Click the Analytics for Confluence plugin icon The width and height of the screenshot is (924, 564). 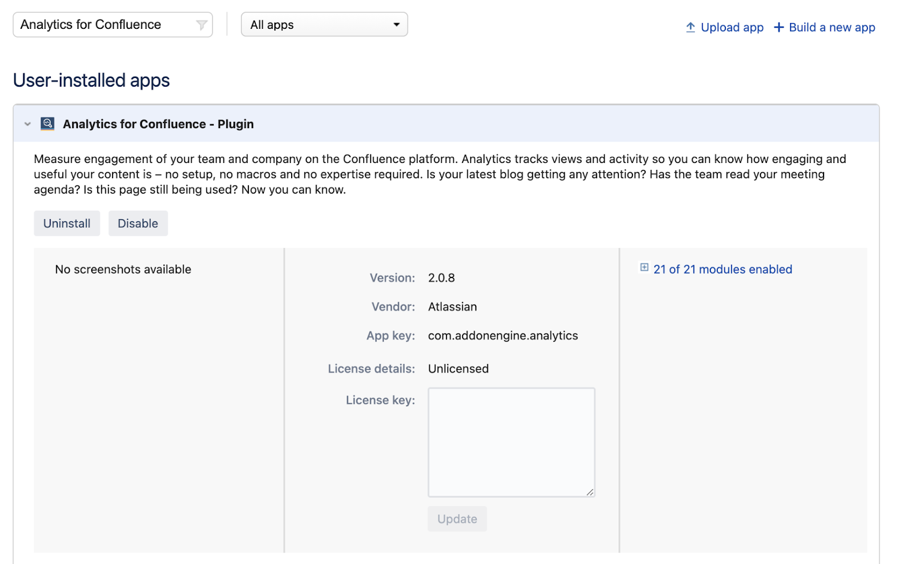[47, 124]
